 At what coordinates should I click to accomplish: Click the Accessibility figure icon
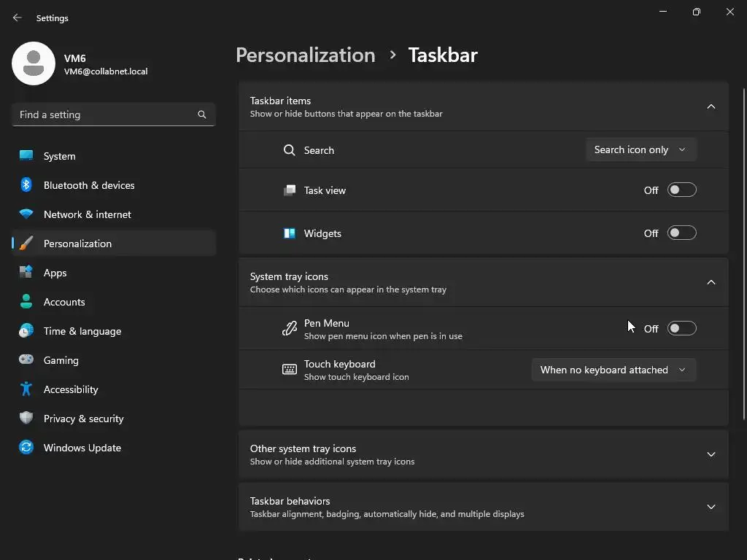pos(26,389)
